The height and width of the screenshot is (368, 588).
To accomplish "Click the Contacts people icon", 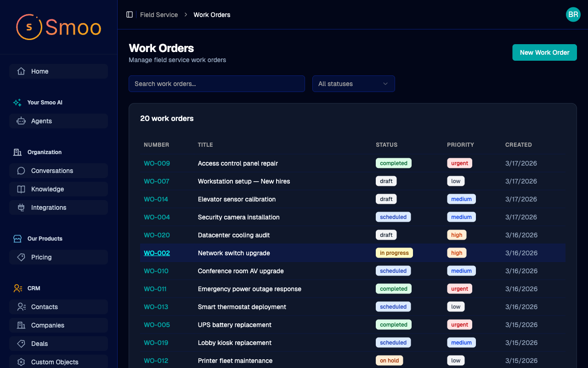I will [x=21, y=307].
